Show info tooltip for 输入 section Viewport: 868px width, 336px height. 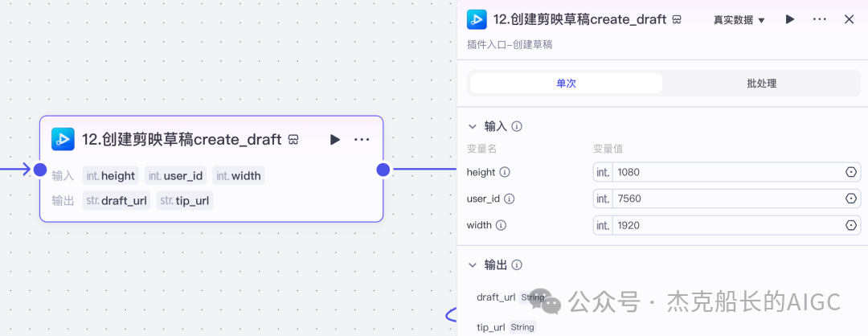517,126
